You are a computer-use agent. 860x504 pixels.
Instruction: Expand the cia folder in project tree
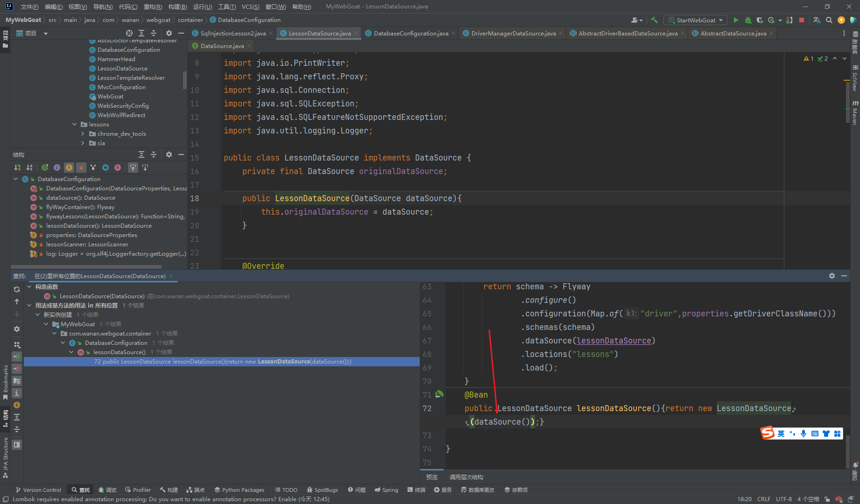(83, 143)
